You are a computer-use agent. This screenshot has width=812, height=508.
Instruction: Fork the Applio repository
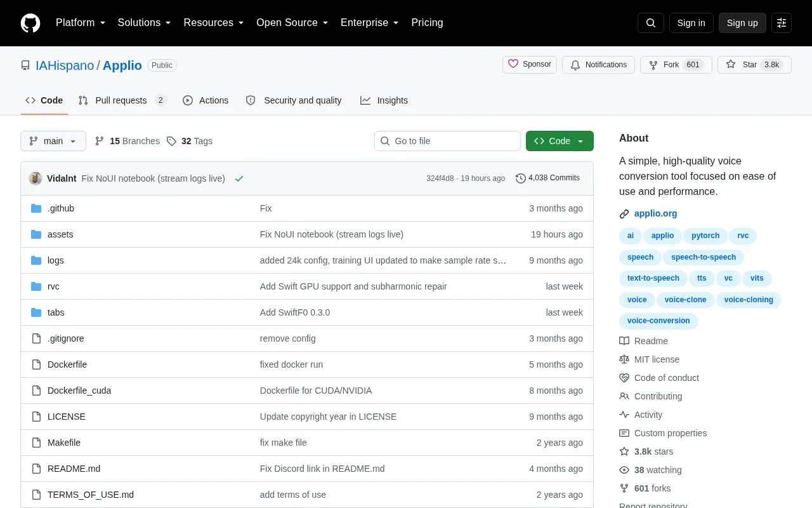point(676,65)
